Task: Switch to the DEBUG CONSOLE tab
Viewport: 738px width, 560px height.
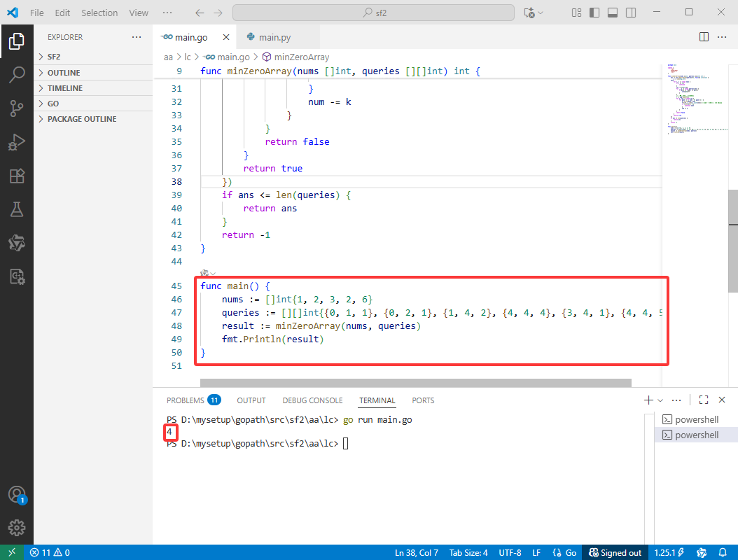Action: (x=312, y=400)
